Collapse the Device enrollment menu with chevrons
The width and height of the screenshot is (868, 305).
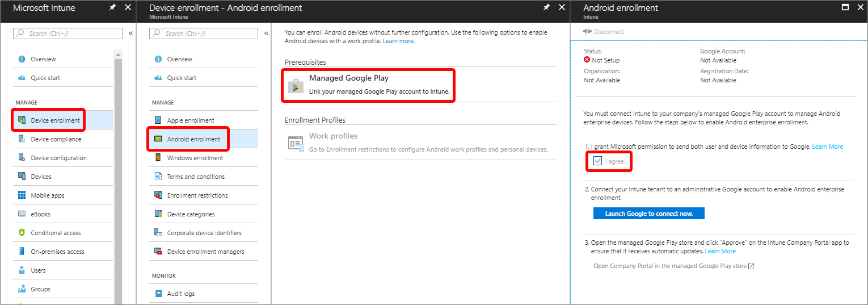[266, 34]
